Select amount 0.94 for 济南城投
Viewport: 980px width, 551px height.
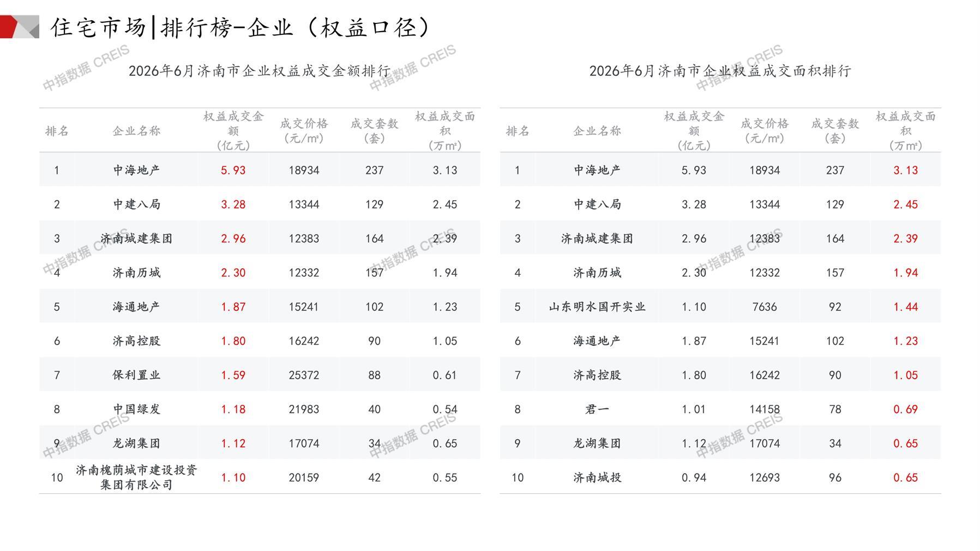coord(694,477)
